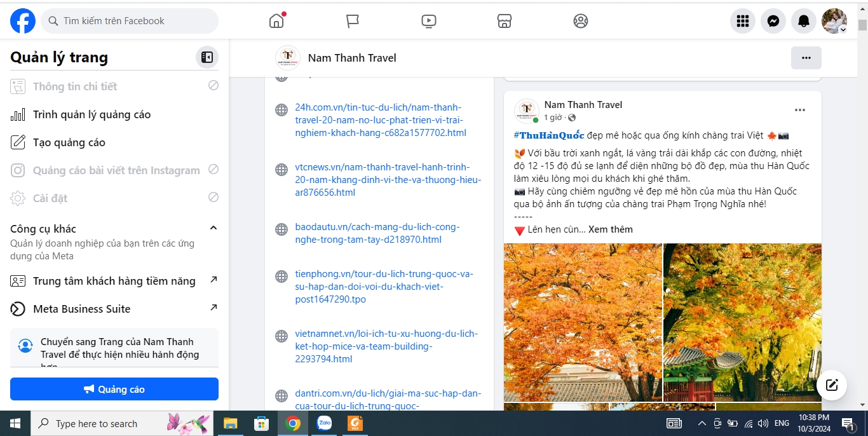Viewport: 868px width, 436px height.
Task: Open the baodautu.vn article link
Action: pyautogui.click(x=377, y=233)
